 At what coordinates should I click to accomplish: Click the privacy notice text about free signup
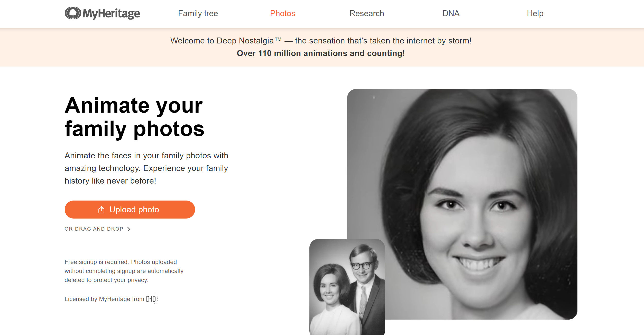coord(124,270)
